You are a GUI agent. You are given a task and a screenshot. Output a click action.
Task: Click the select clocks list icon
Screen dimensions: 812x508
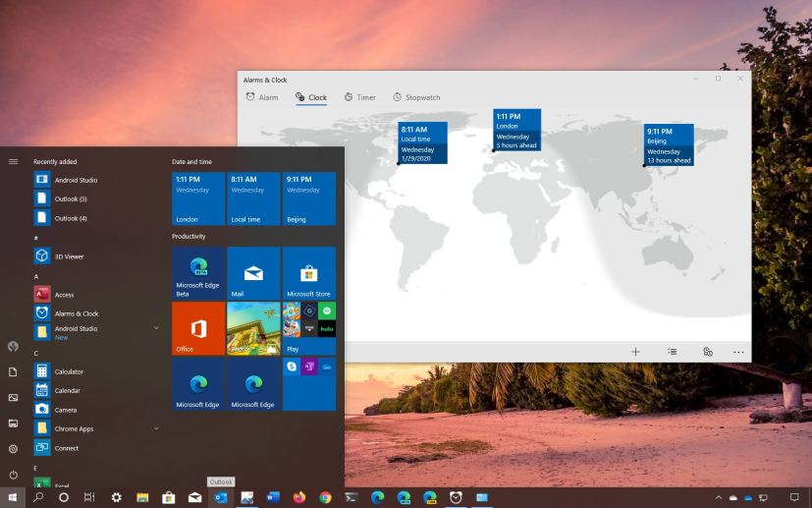point(673,352)
